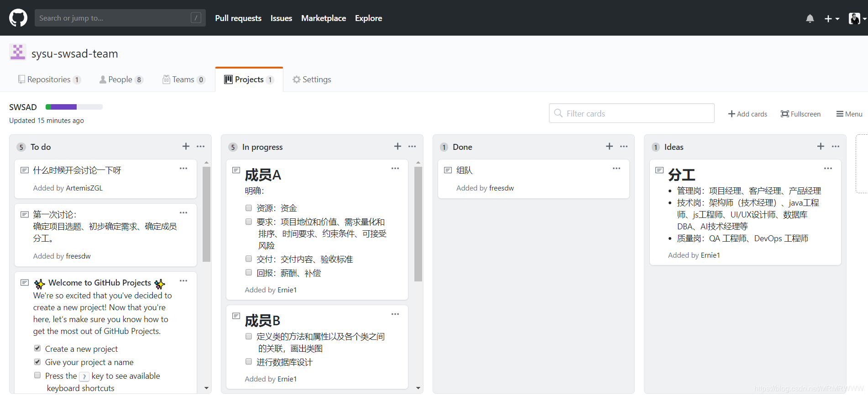Open the sysu-swsad-team organization link

(x=75, y=53)
